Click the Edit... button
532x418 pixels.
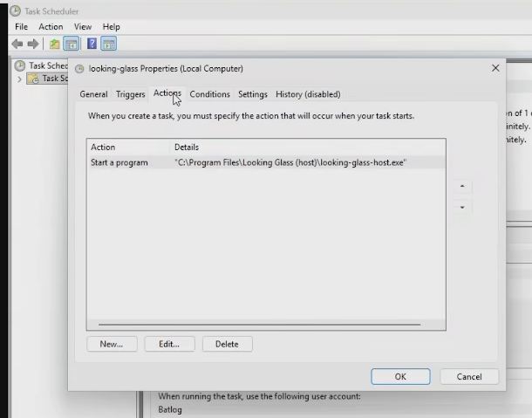[x=169, y=344]
